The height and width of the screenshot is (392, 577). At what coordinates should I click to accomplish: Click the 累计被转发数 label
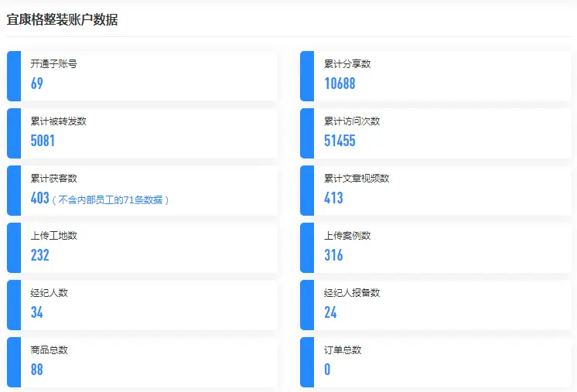click(59, 121)
